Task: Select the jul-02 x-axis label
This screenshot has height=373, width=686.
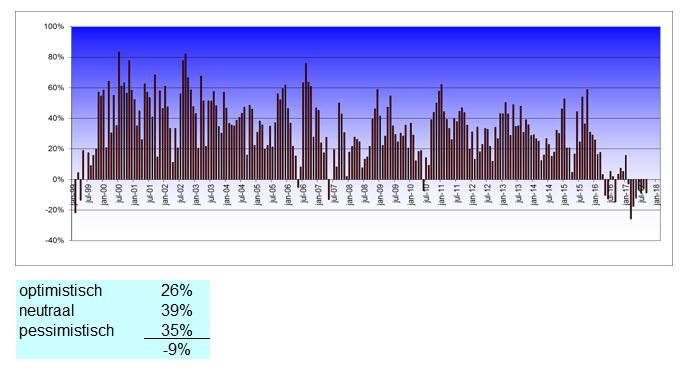Action: pos(180,194)
